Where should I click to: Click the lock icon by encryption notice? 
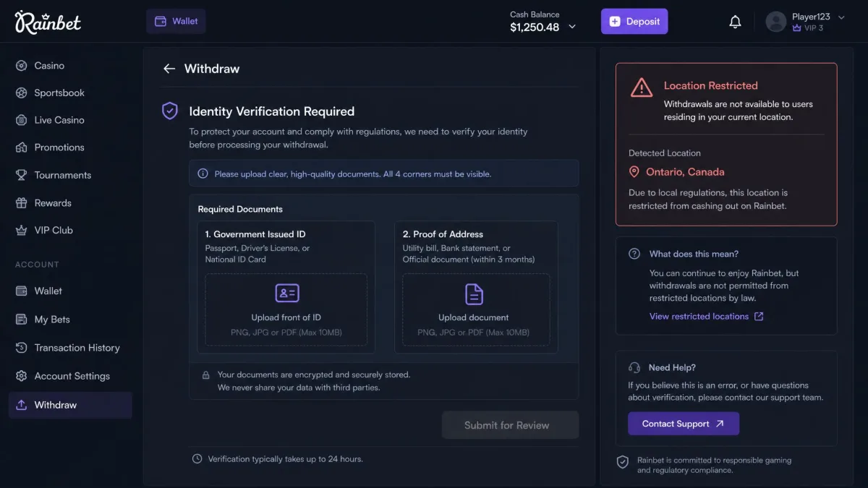205,375
